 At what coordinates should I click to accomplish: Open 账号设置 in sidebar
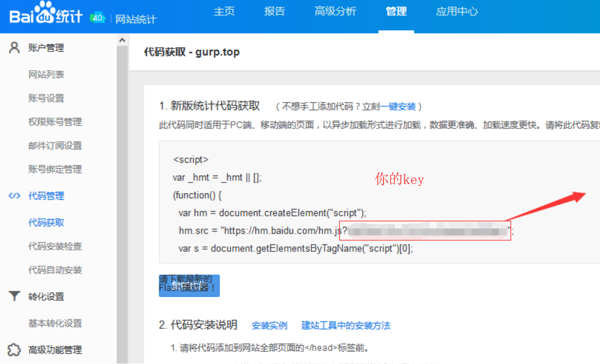(46, 98)
